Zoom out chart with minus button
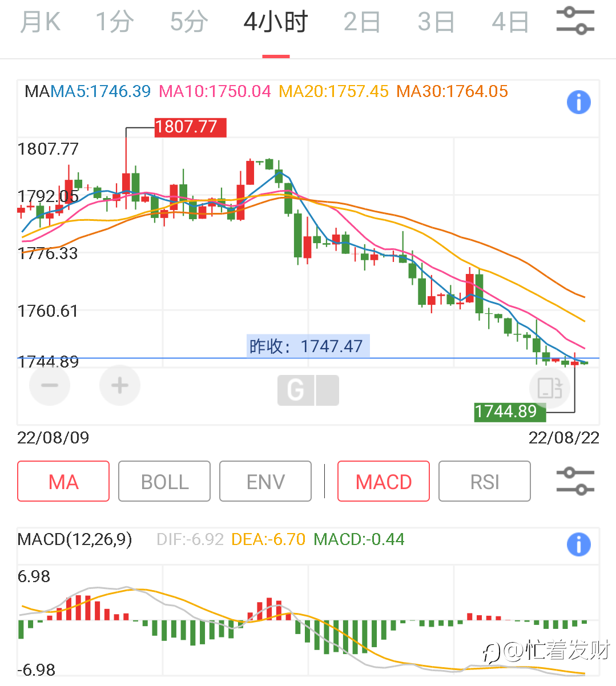Screen dimensions: 616x686 click(50, 385)
